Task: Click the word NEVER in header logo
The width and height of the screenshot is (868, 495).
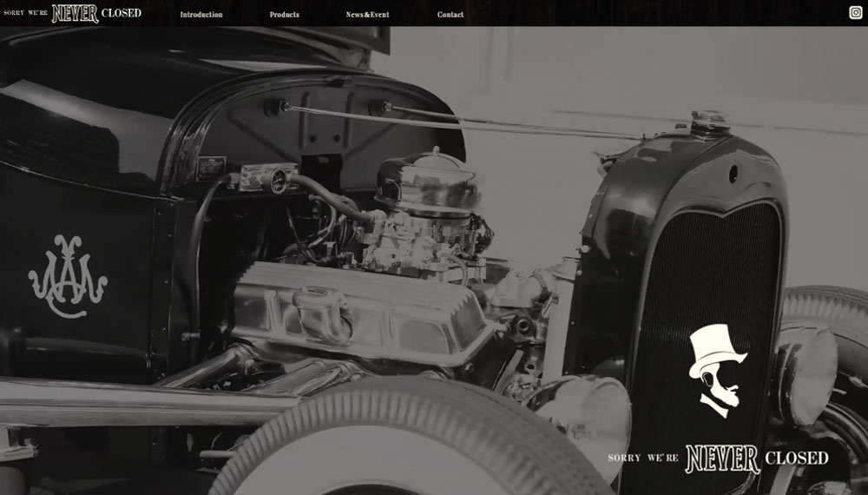Action: click(x=75, y=13)
